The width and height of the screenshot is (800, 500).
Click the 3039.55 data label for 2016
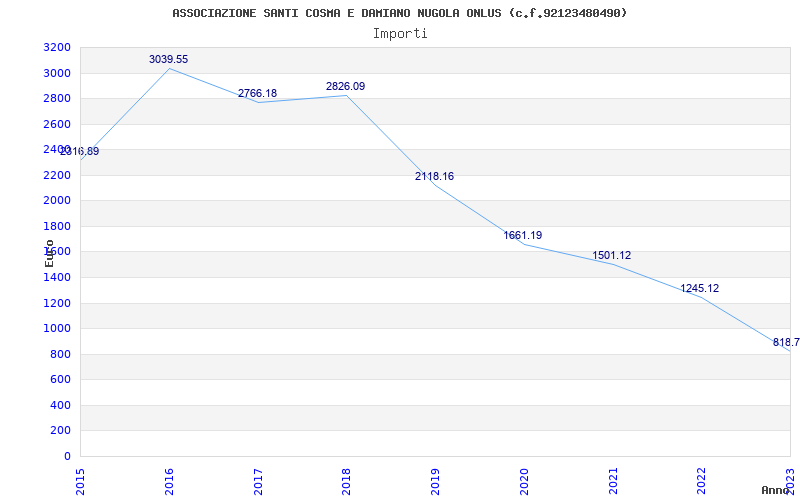pyautogui.click(x=168, y=59)
